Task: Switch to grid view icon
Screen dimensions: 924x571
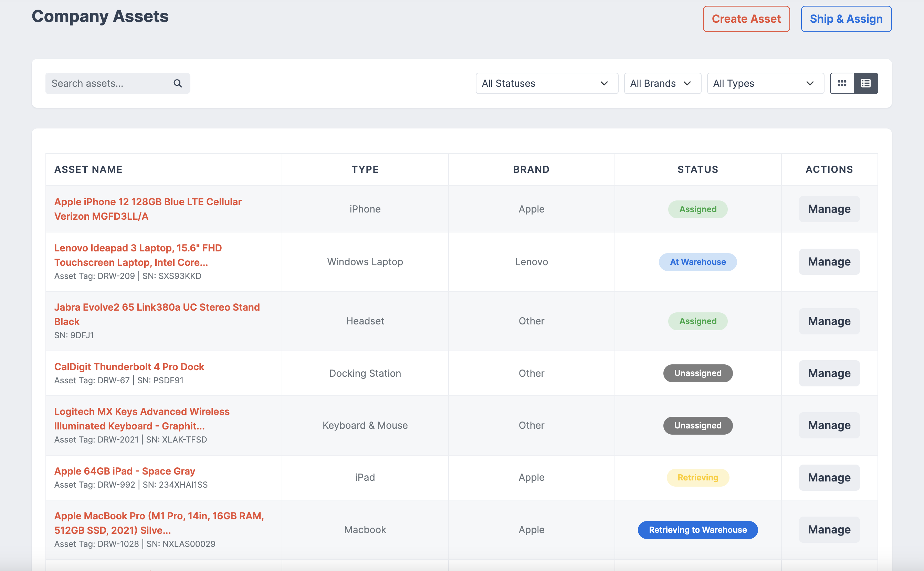Action: point(842,83)
